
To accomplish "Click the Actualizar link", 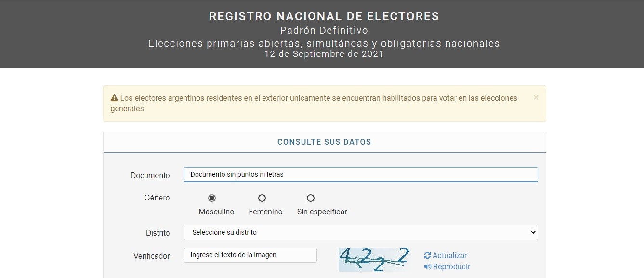I will pyautogui.click(x=447, y=255).
